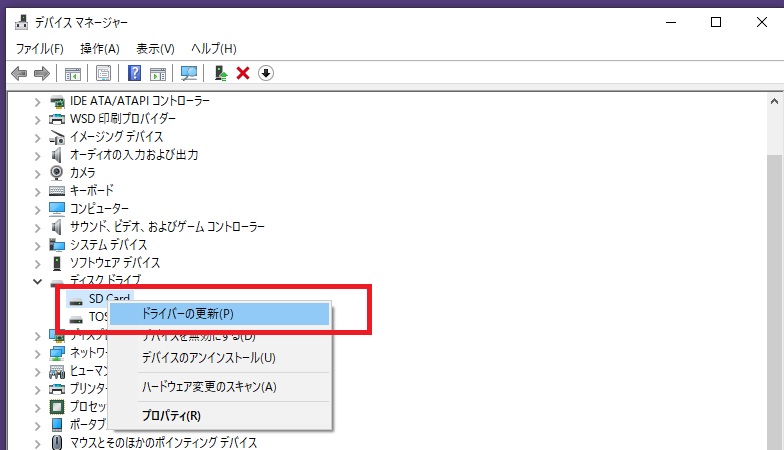Click the Back arrow in the toolbar
The width and height of the screenshot is (784, 450).
[18, 73]
